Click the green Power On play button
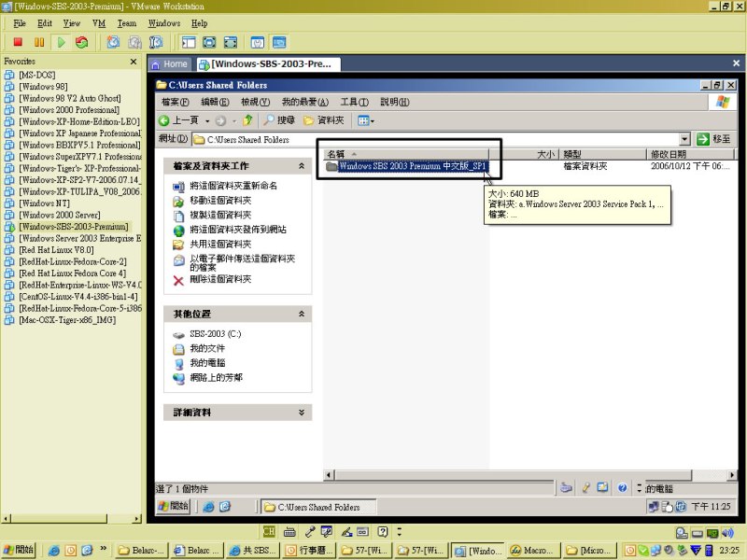The image size is (747, 560). coord(60,42)
